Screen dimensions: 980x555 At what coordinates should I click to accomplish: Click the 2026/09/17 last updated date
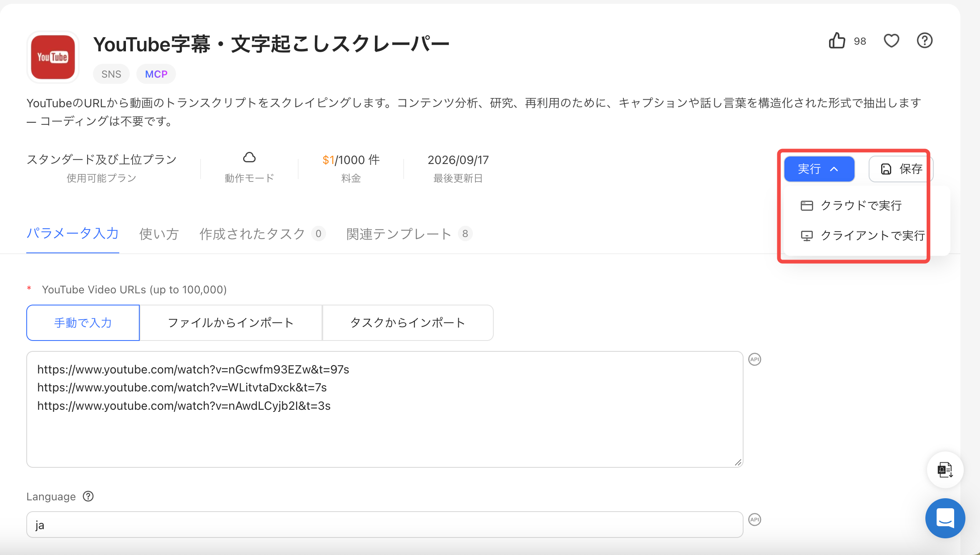pyautogui.click(x=458, y=160)
